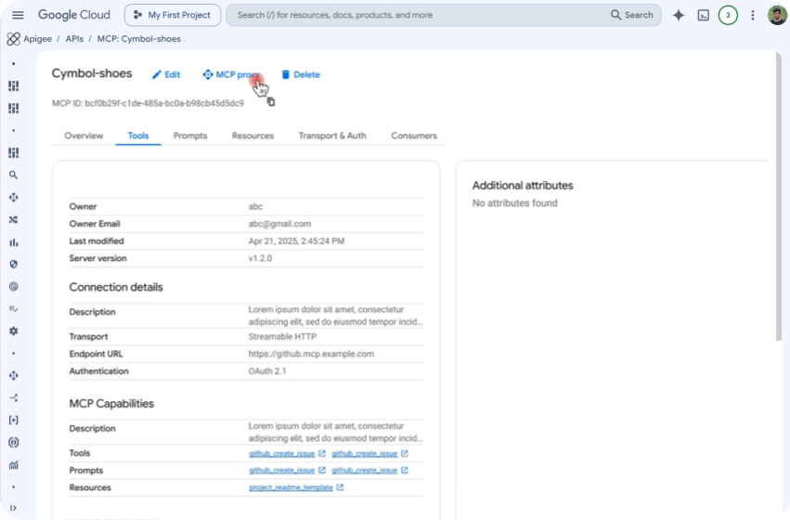Click the MCP proxy button

[231, 74]
